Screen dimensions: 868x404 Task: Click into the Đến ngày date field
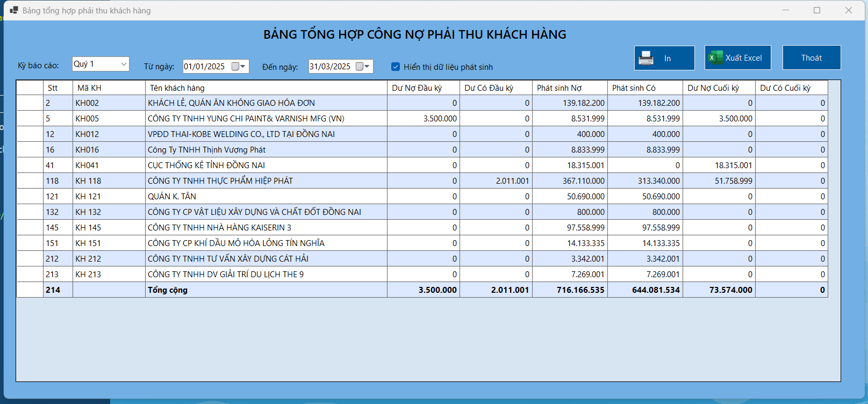click(330, 67)
